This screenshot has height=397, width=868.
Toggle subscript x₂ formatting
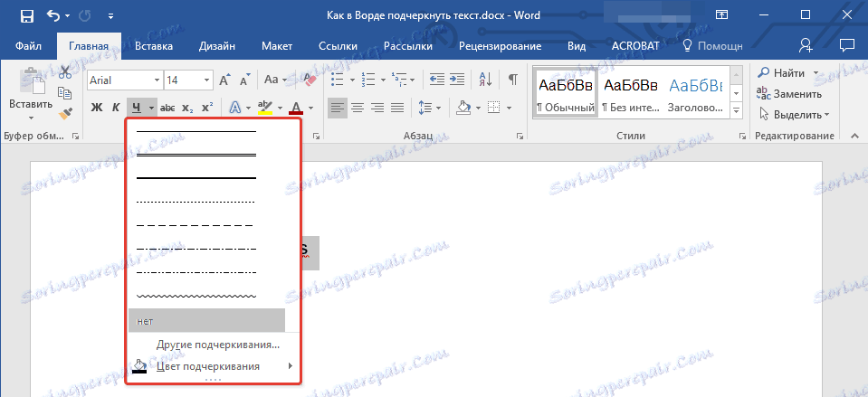point(187,108)
